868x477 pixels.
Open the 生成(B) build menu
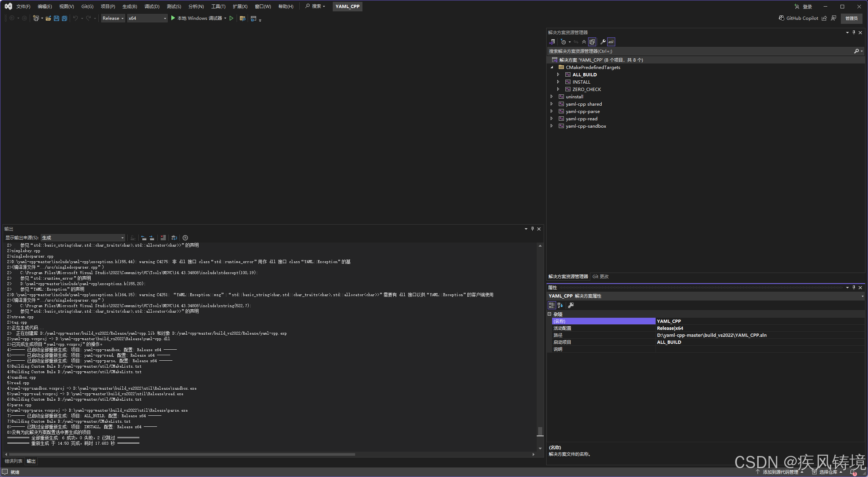tap(130, 7)
